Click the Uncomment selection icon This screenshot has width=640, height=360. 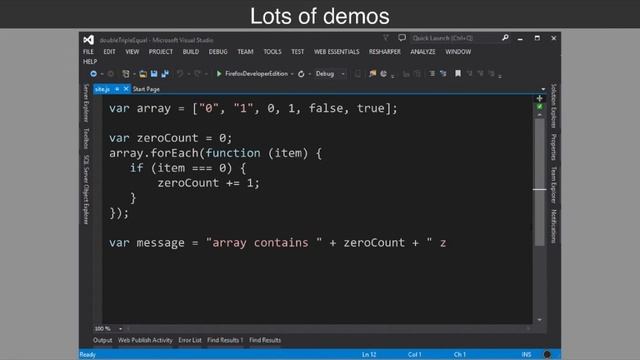coord(417,74)
